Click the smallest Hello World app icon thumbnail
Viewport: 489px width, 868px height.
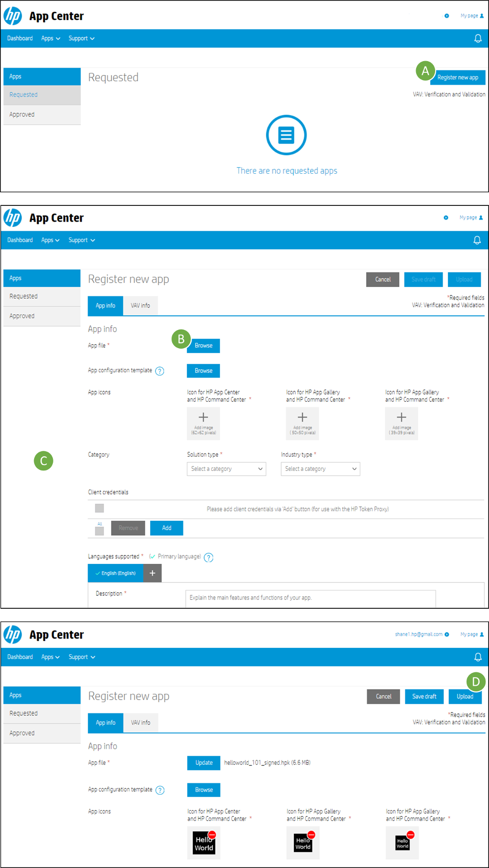tap(402, 843)
